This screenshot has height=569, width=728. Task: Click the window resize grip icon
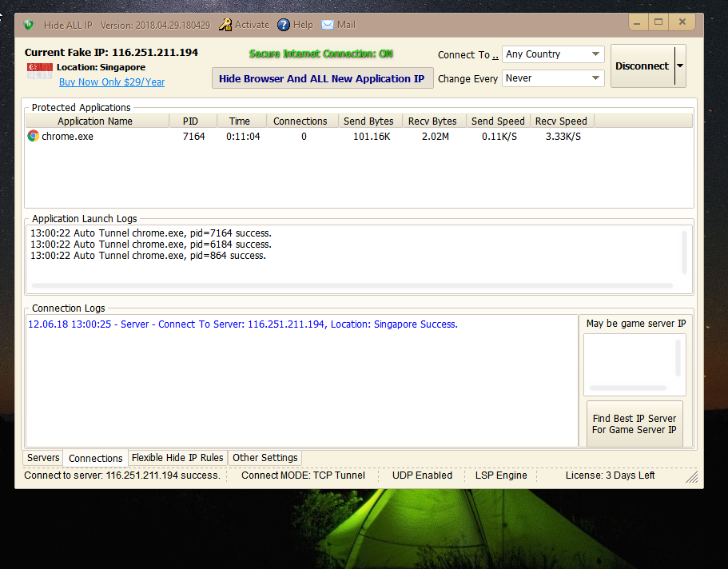(x=692, y=477)
